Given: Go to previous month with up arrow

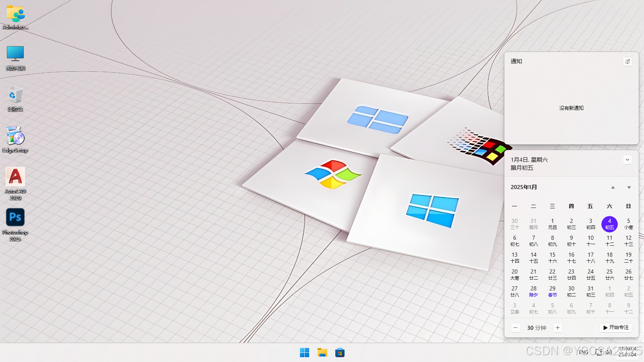Looking at the screenshot, I should pyautogui.click(x=613, y=187).
